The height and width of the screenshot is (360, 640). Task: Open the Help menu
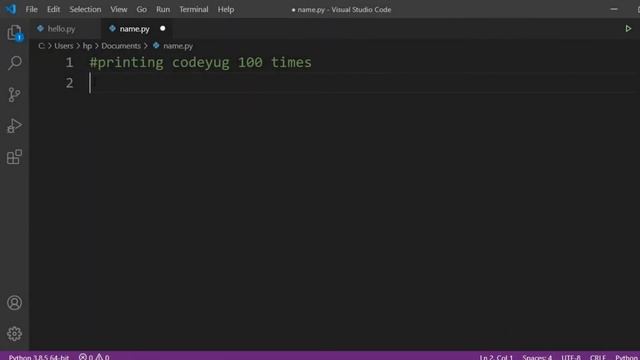tap(226, 9)
